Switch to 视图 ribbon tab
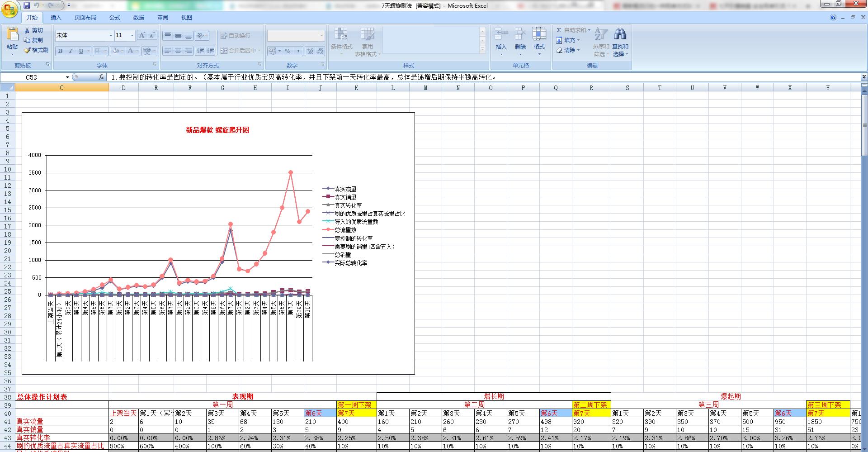The height and width of the screenshot is (452, 868). [187, 18]
